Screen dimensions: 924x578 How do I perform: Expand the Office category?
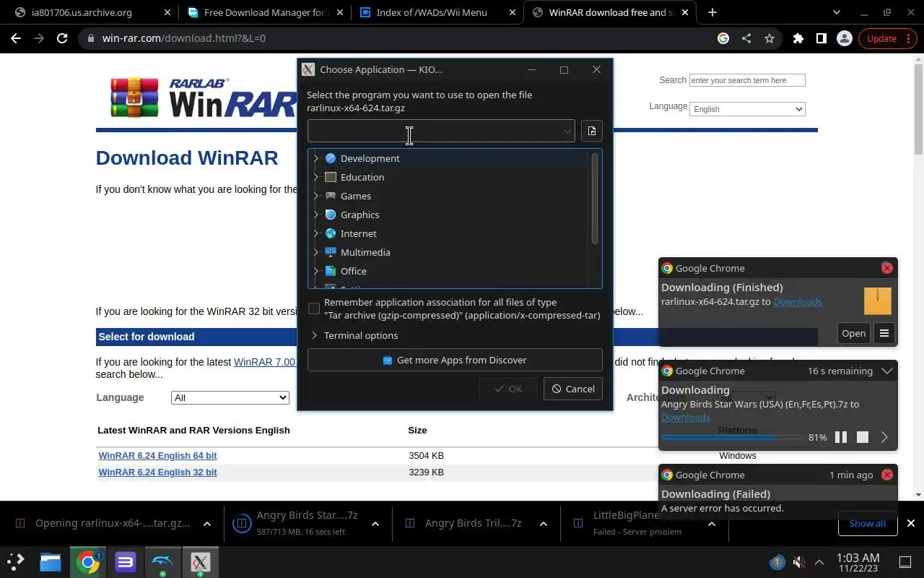[x=315, y=271]
